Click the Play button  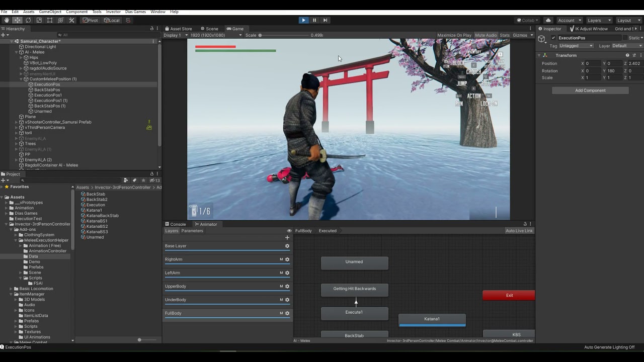click(303, 20)
